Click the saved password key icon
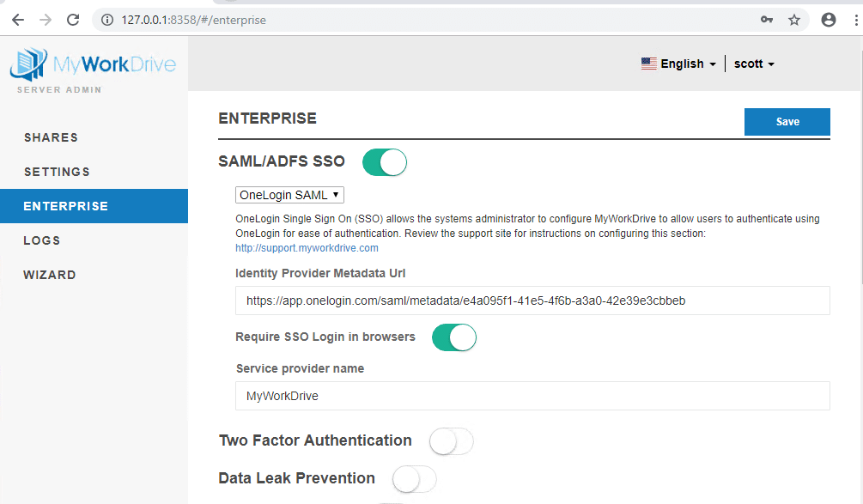Image resolution: width=863 pixels, height=504 pixels. (767, 20)
